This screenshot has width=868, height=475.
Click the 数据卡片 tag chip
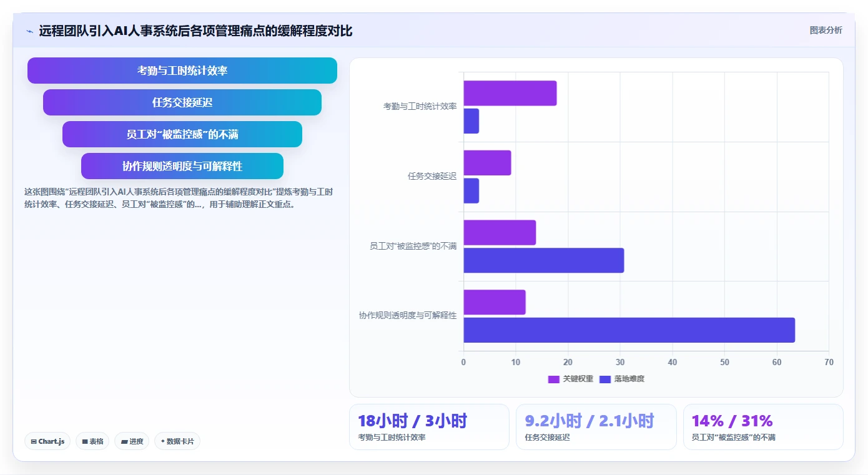pos(177,441)
